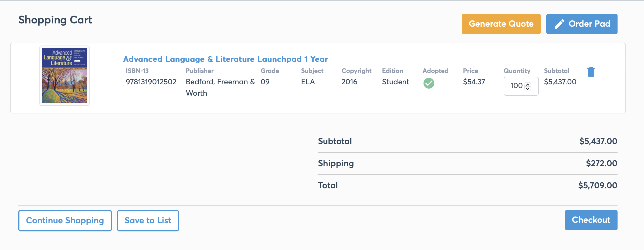644x250 pixels.
Task: Click the Total amount $5,709.00
Action: (598, 185)
